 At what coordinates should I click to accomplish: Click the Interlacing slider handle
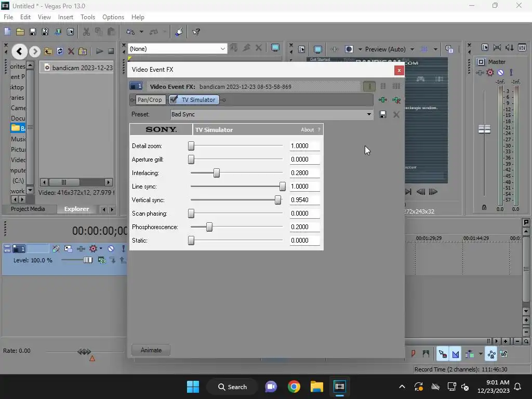click(217, 173)
